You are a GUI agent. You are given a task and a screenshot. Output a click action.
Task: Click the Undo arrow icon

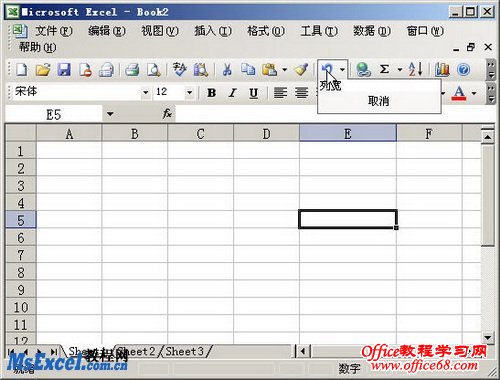coord(327,70)
